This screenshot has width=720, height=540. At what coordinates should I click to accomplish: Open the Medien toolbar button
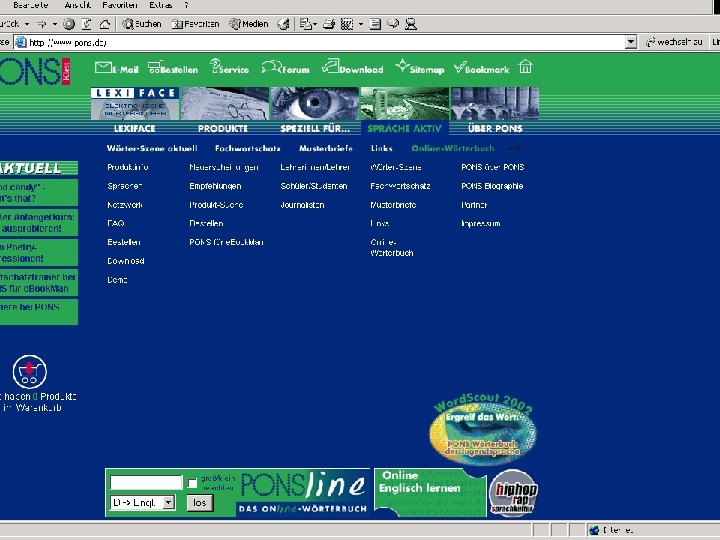coord(248,24)
